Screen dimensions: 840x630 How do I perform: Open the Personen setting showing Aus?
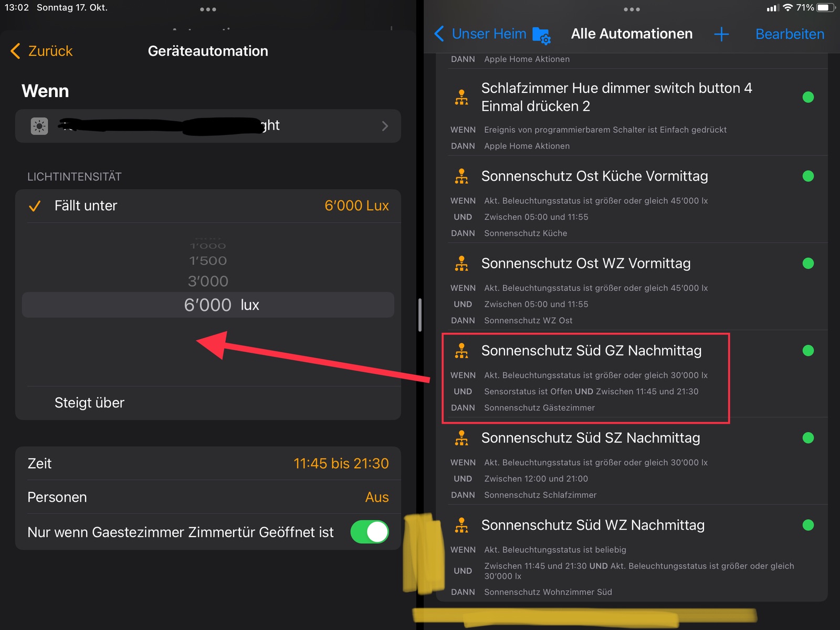208,497
